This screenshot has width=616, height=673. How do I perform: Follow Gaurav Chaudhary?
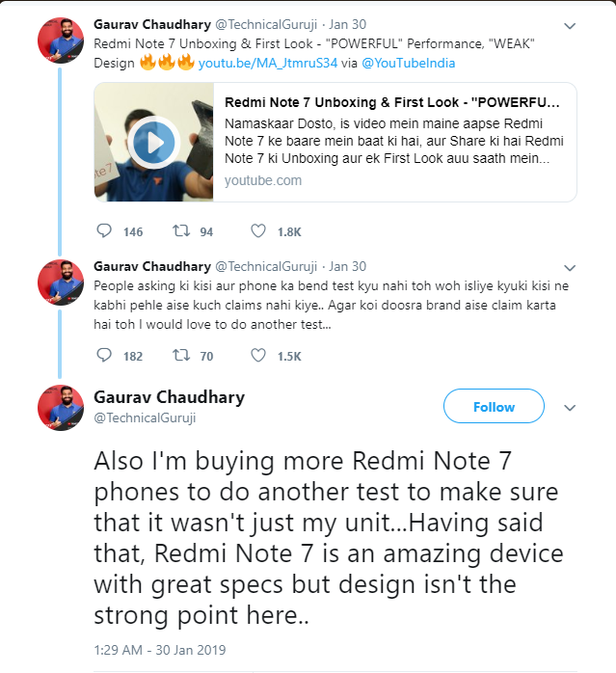point(494,407)
